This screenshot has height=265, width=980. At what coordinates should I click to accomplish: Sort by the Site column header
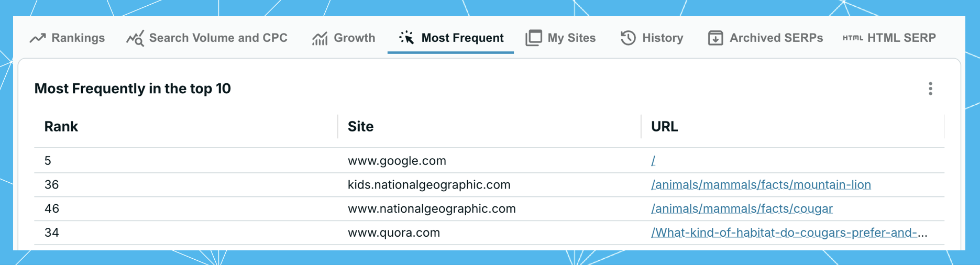coord(360,127)
